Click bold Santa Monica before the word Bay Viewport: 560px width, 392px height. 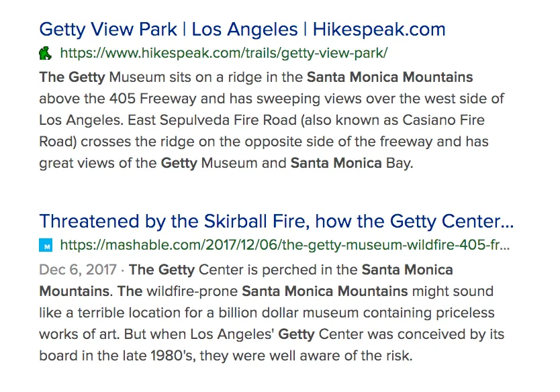(336, 163)
